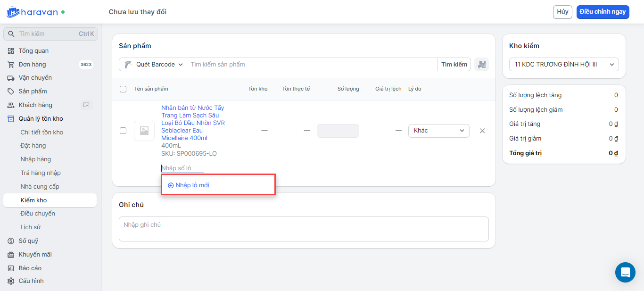Click the import products icon beside Tìm kiếm

(481, 65)
